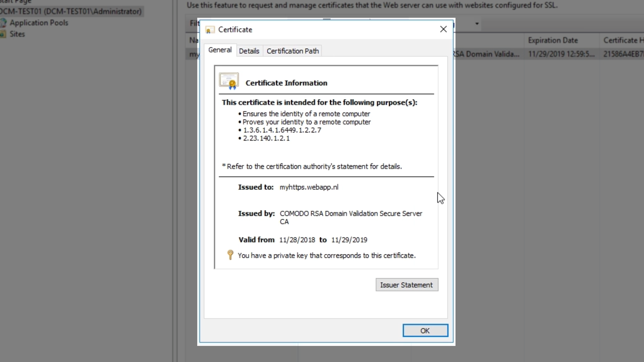Expand the filter toolbar dropdown arrow

coord(477,24)
